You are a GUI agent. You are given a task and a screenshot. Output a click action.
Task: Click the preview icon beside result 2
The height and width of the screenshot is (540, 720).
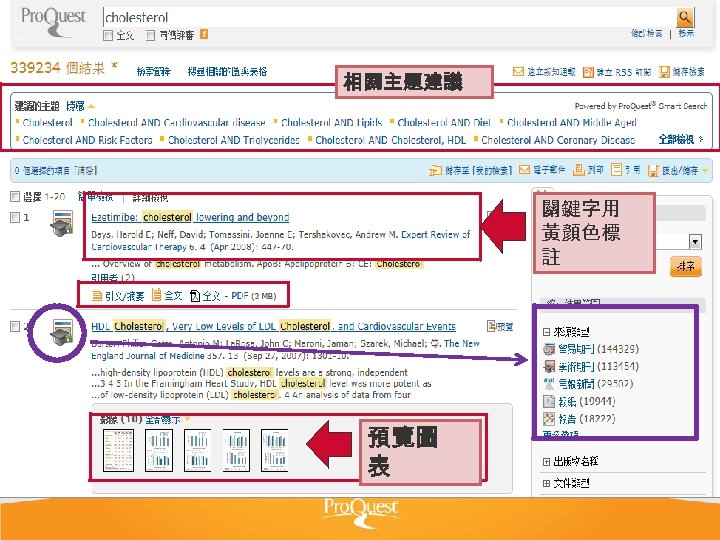491,326
